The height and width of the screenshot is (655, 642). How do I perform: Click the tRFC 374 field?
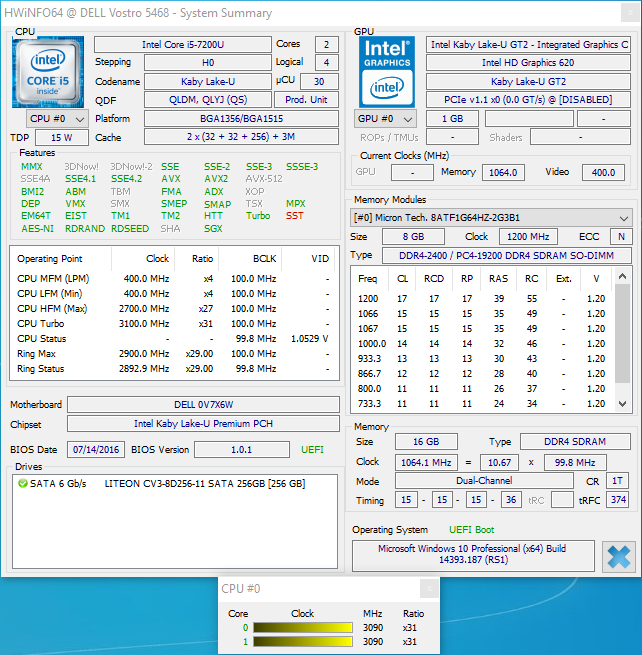point(618,500)
